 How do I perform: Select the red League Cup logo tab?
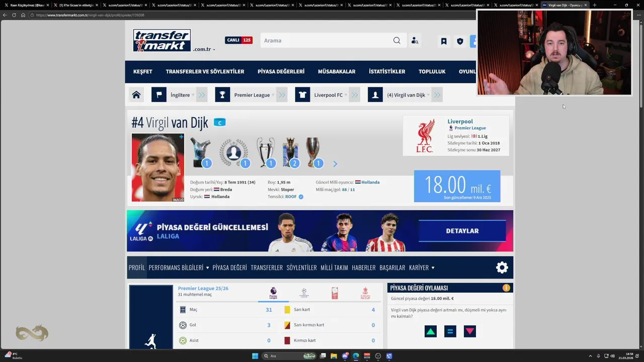click(x=335, y=293)
